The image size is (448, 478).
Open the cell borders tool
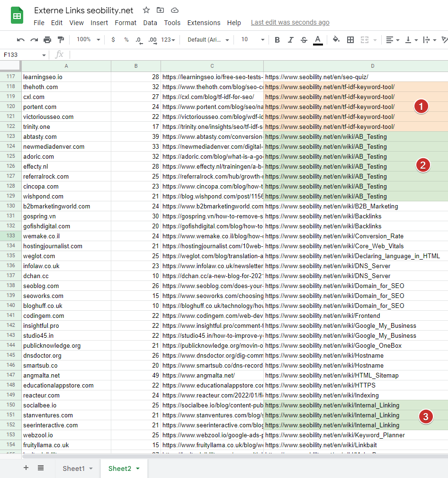[350, 40]
